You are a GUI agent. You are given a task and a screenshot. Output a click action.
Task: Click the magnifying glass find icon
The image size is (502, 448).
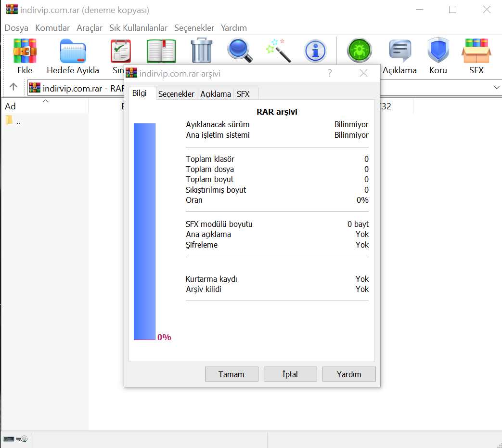coord(240,51)
